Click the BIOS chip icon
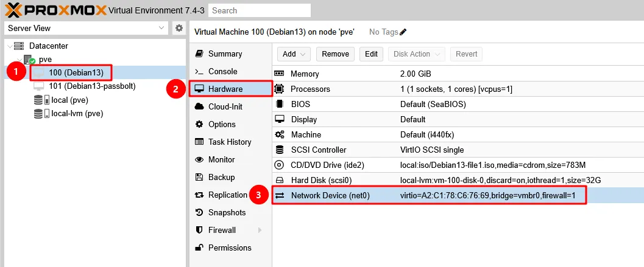The height and width of the screenshot is (267, 644). click(x=279, y=104)
